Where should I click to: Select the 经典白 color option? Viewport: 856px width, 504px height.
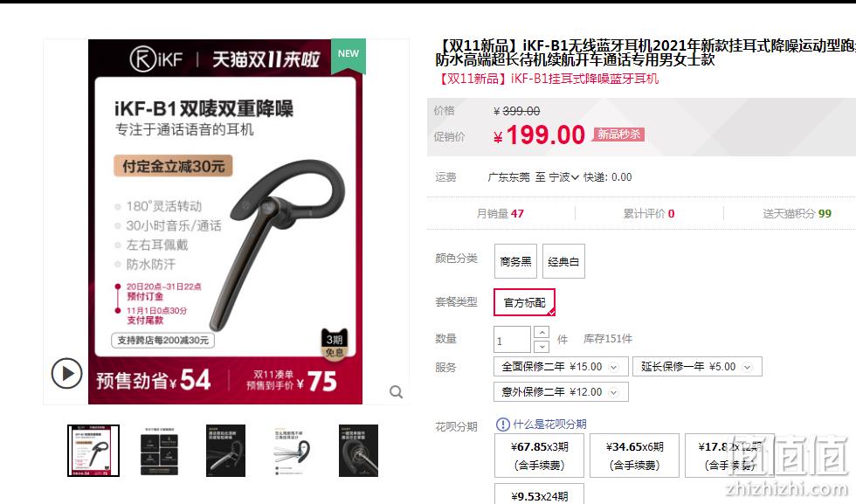point(563,261)
